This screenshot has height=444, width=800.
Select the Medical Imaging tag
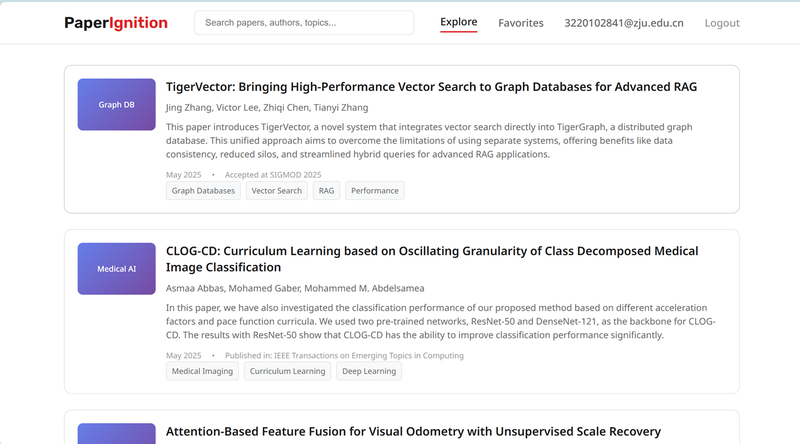[x=202, y=371]
